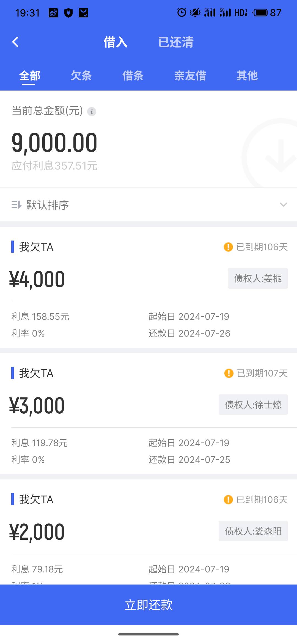
Task: Select the 其他 tab
Action: click(x=247, y=76)
